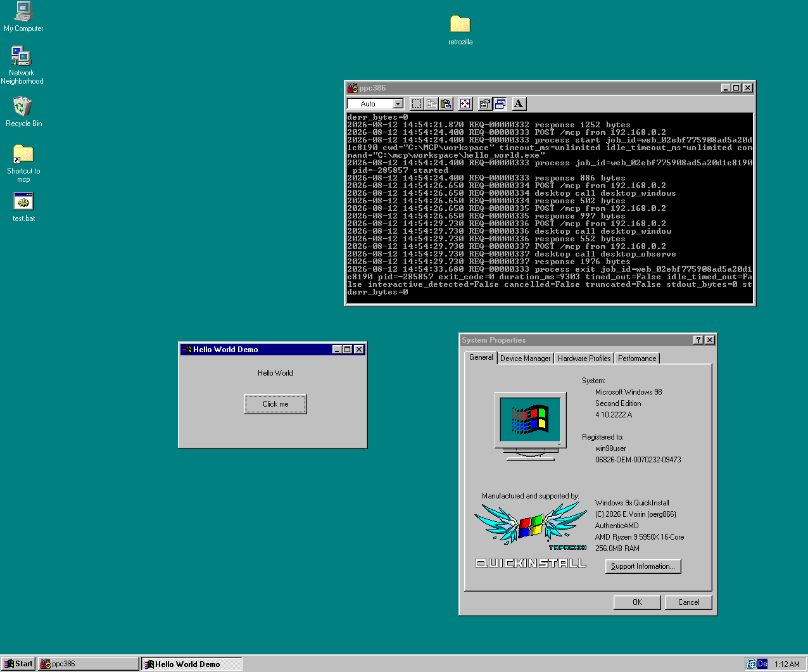Screen dimensions: 808x672
Task: Click the Paste icon in ppc386 toolbar
Action: 446,104
